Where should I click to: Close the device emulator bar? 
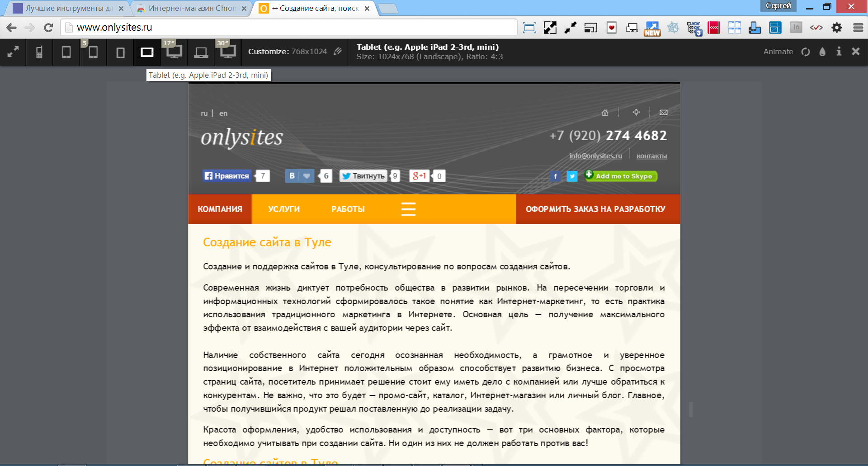(x=855, y=52)
